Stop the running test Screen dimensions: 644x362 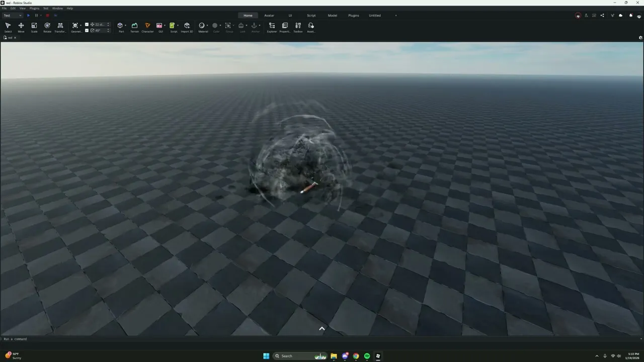click(x=47, y=16)
